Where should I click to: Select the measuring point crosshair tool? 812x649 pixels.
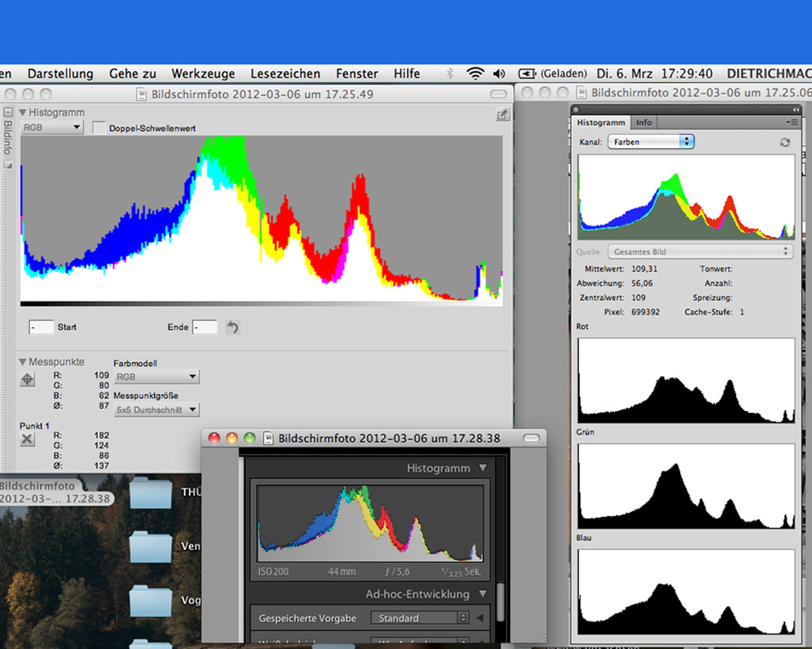pos(28,380)
